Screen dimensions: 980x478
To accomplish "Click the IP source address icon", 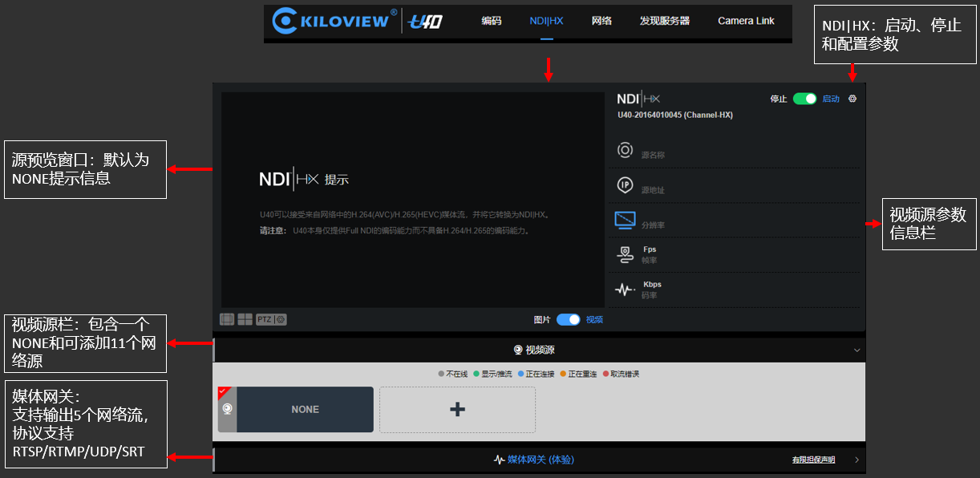I will 626,185.
